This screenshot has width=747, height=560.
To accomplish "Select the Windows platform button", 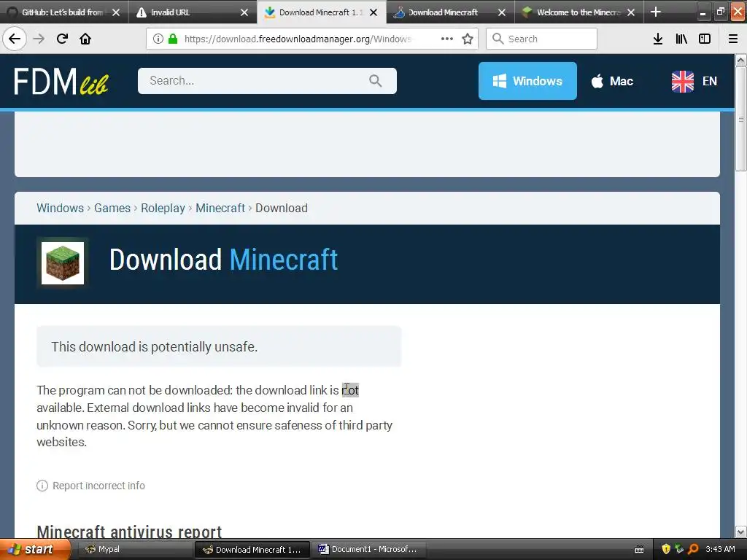I will 527,81.
